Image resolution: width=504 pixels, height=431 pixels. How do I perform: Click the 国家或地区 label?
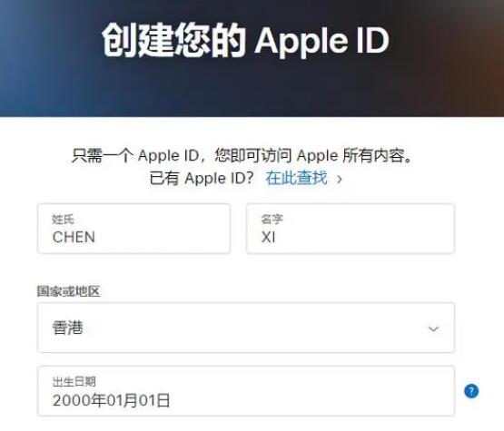tap(68, 291)
